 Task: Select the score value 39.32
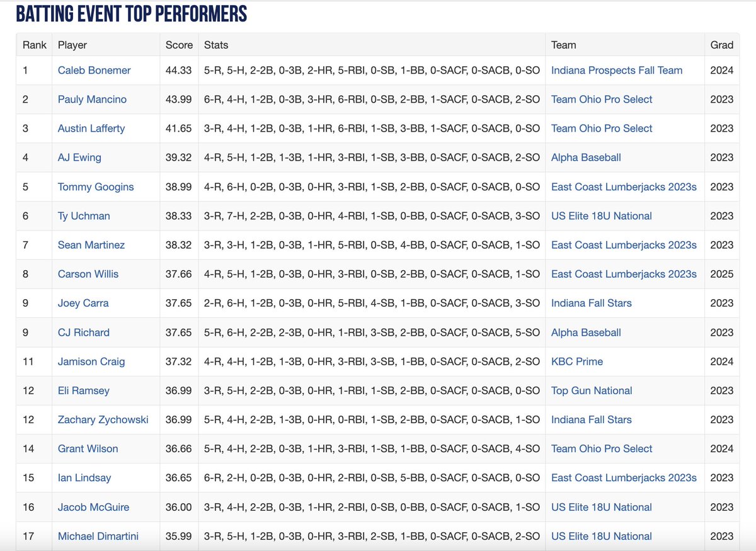[x=179, y=157]
